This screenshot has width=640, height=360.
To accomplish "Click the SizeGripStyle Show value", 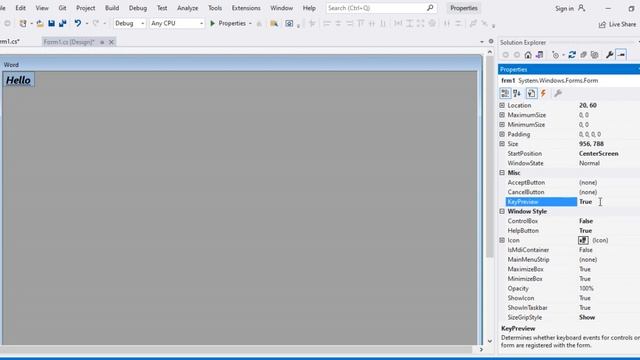I will 587,318.
